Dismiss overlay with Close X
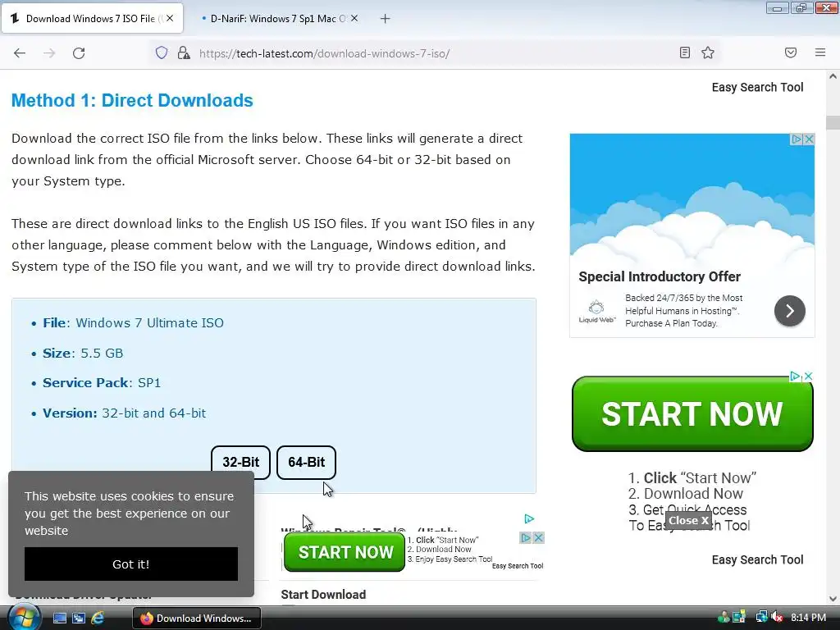 (x=688, y=521)
